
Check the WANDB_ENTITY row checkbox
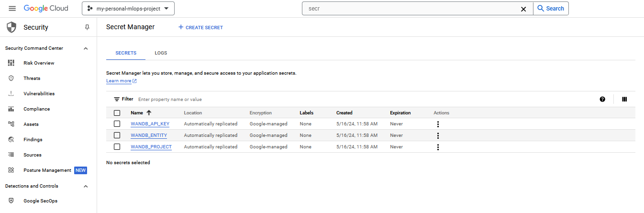pos(117,135)
